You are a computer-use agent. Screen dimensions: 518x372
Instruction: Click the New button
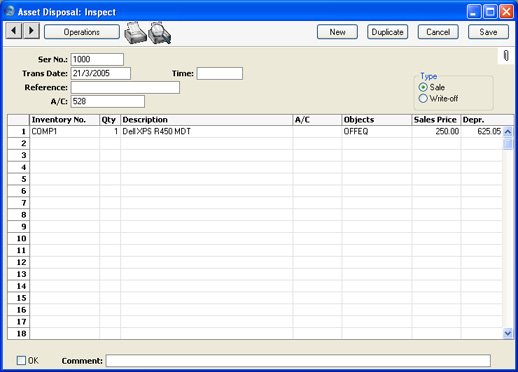pos(337,32)
